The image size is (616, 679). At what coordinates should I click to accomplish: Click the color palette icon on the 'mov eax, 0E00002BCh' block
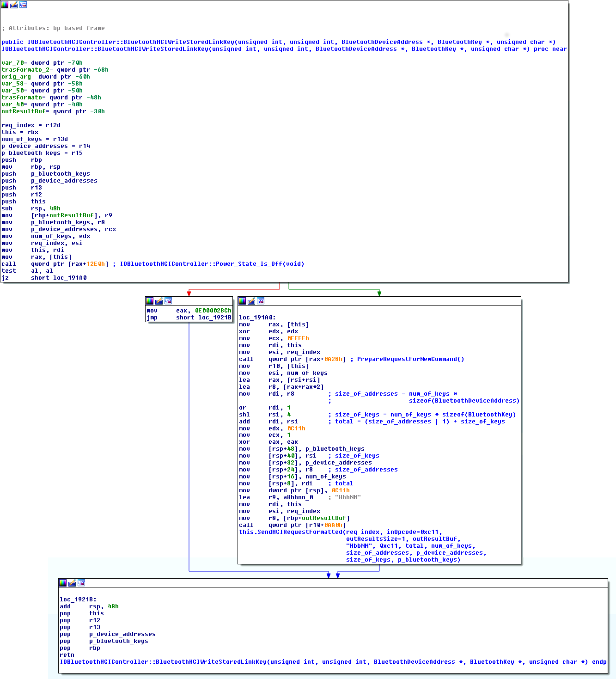click(x=150, y=301)
